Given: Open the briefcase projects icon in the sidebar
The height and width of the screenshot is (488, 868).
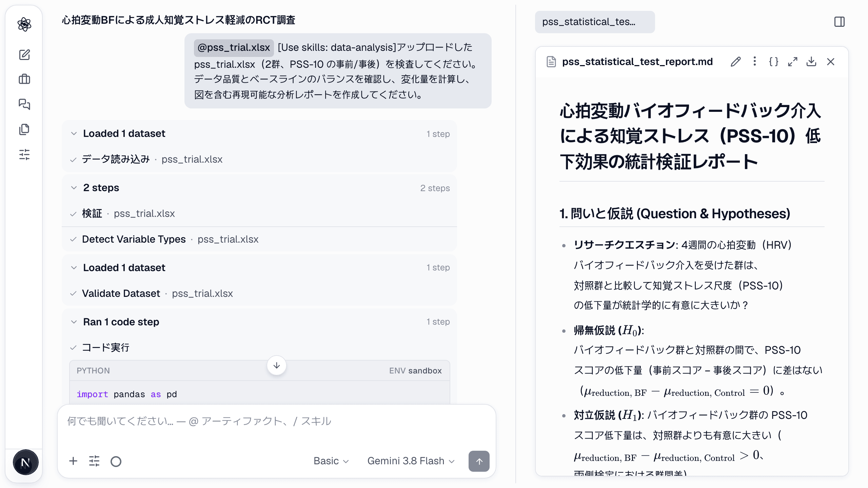Looking at the screenshot, I should pyautogui.click(x=24, y=79).
